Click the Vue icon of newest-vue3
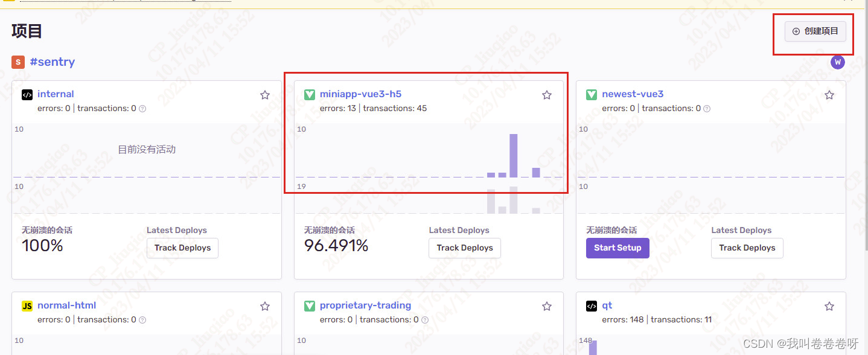 pyautogui.click(x=592, y=95)
